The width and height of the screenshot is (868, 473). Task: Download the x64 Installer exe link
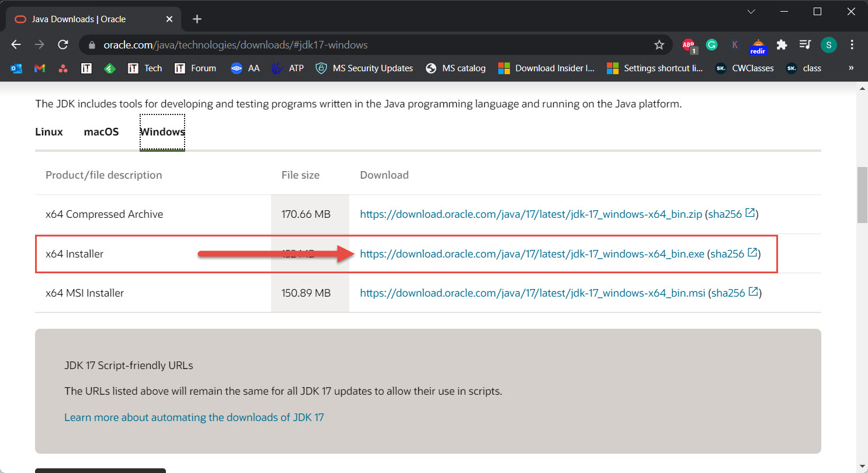tap(533, 253)
